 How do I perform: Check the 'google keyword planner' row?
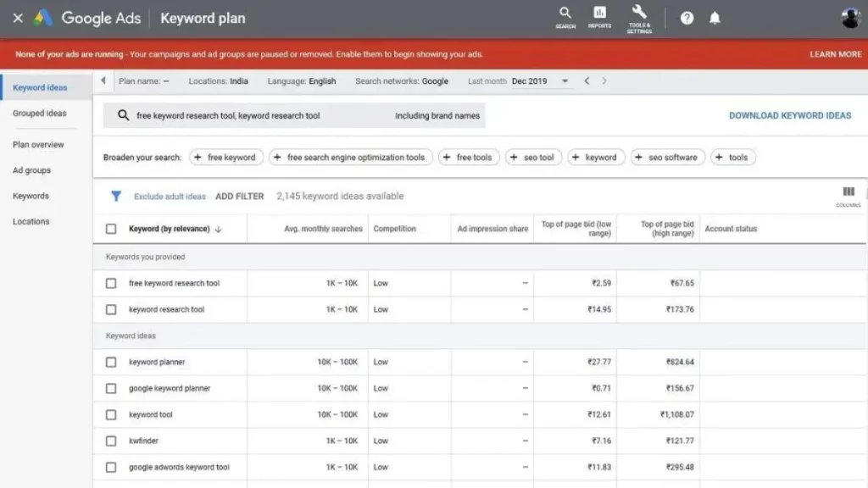point(111,388)
